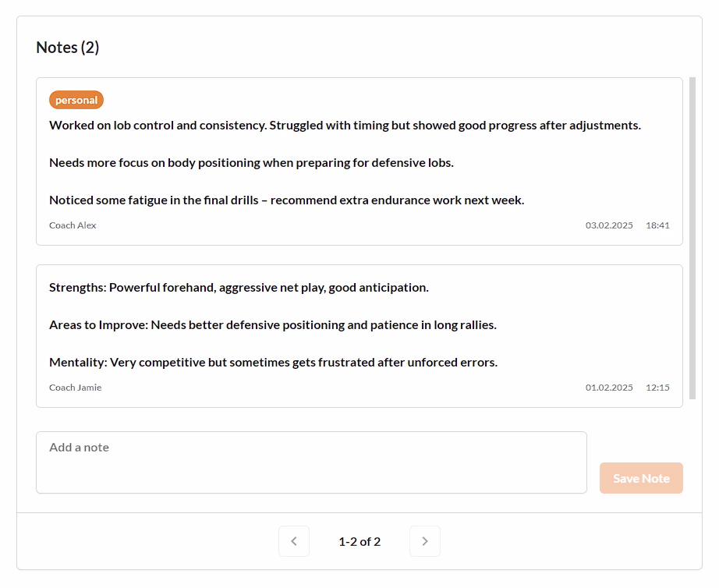Focus the Add a note field
719x588 pixels.
click(311, 462)
